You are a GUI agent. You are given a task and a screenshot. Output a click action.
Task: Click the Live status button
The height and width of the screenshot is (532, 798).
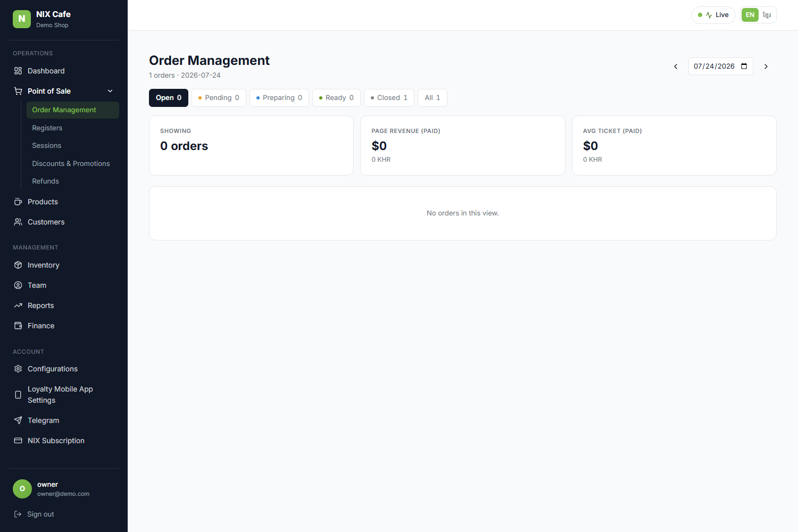(713, 15)
